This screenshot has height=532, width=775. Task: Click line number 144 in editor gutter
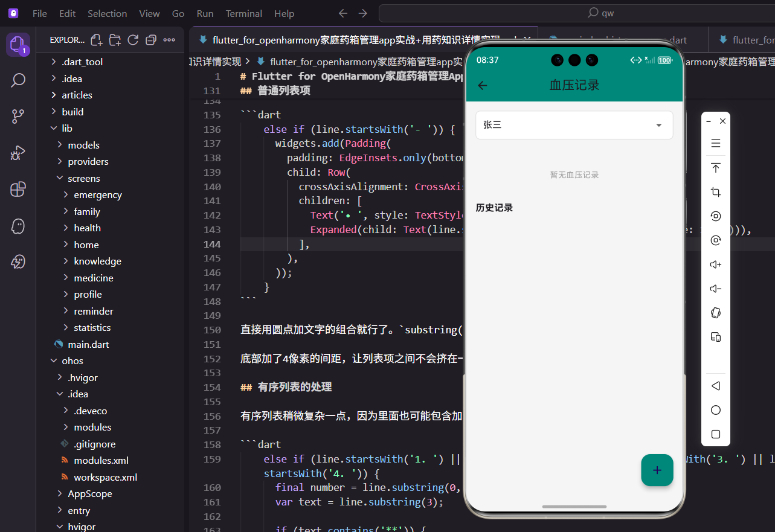[x=212, y=244]
